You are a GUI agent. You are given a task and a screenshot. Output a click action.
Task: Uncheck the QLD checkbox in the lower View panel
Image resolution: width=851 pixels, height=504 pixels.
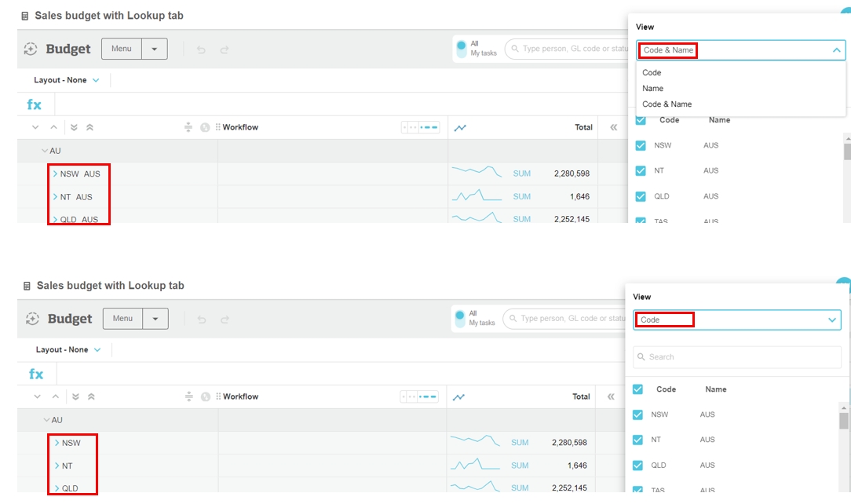[x=638, y=466]
